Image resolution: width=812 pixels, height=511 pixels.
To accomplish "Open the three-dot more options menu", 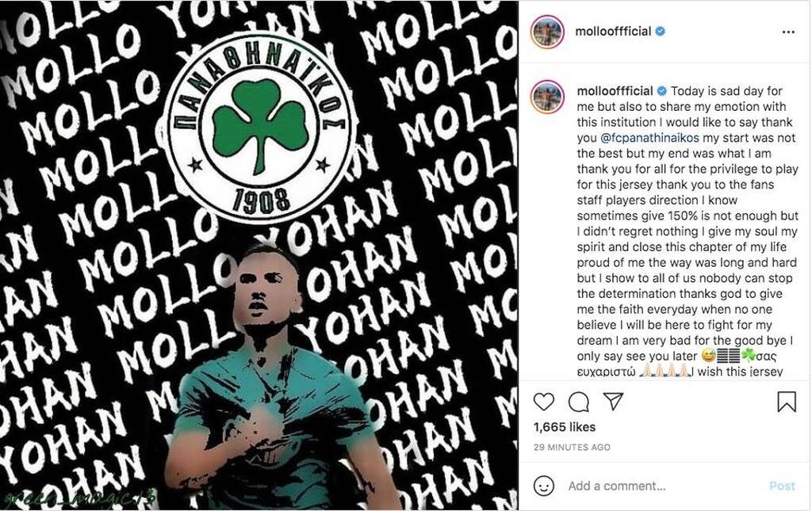I will pyautogui.click(x=787, y=32).
